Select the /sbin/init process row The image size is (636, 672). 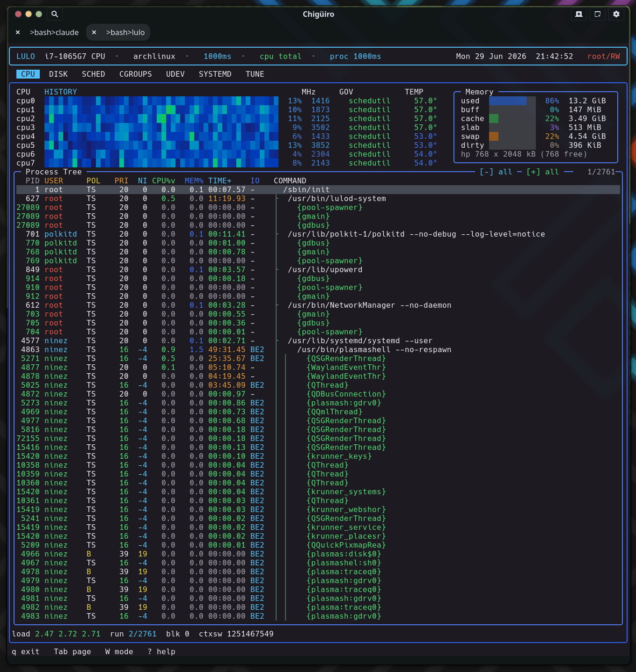pos(318,189)
